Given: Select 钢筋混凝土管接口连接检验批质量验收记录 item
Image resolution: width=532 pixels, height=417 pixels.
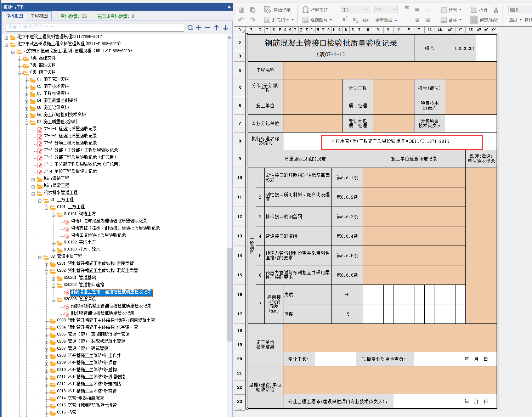Looking at the screenshot, I should tap(111, 292).
